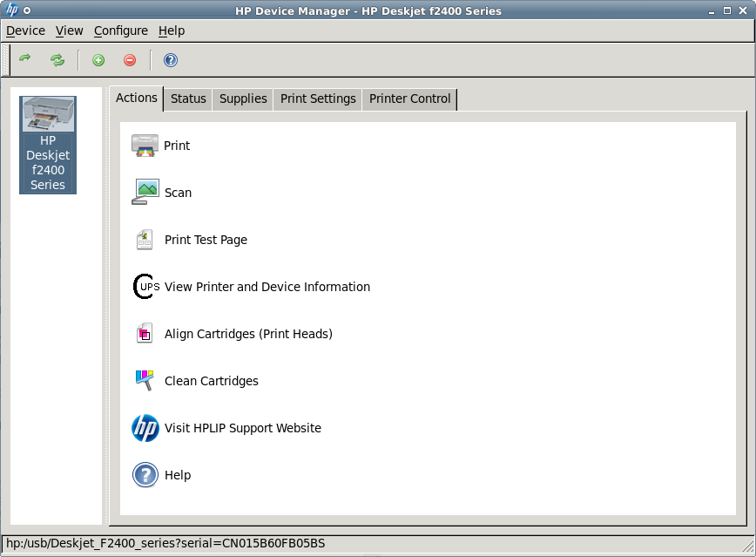
Task: Click the Print printer icon in Actions
Action: [145, 146]
